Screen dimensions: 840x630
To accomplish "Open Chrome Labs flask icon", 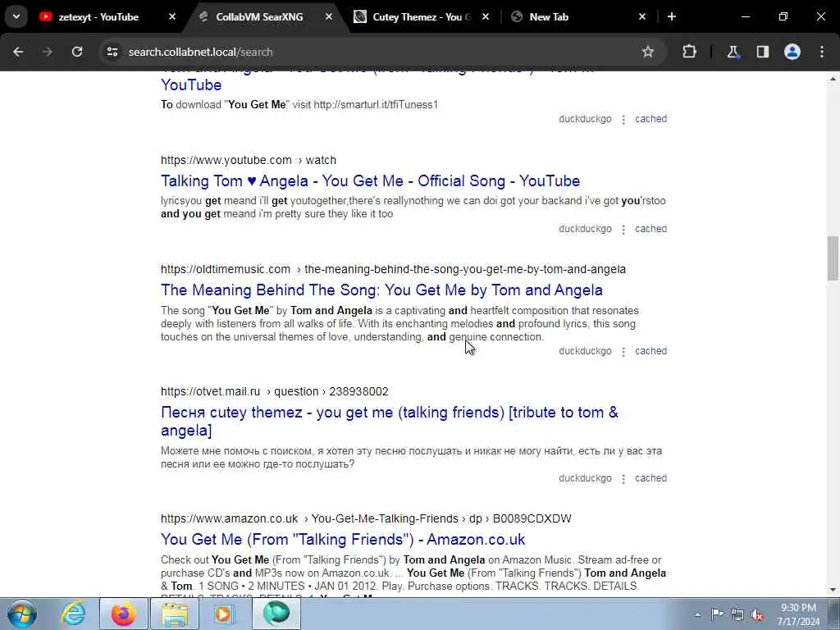I will (733, 52).
